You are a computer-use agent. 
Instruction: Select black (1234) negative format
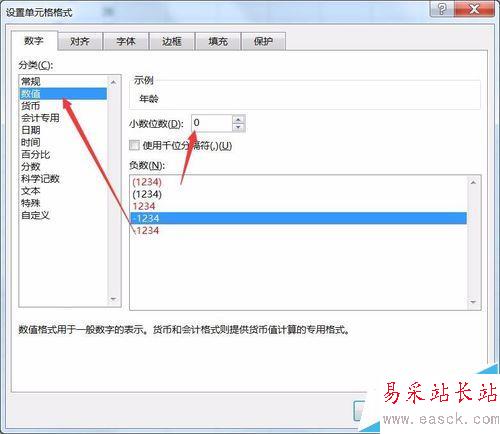click(x=298, y=194)
